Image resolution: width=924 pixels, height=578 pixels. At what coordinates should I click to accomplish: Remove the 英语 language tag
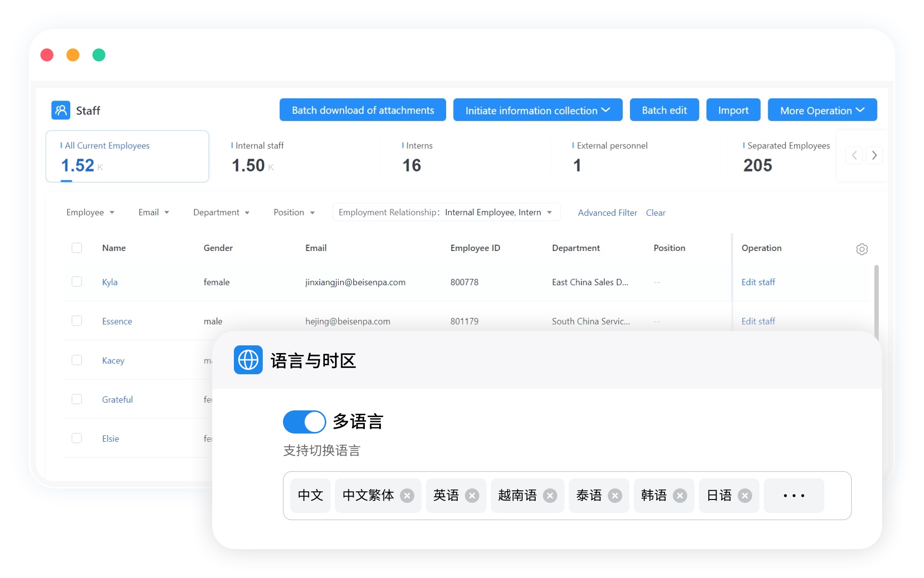(x=472, y=496)
